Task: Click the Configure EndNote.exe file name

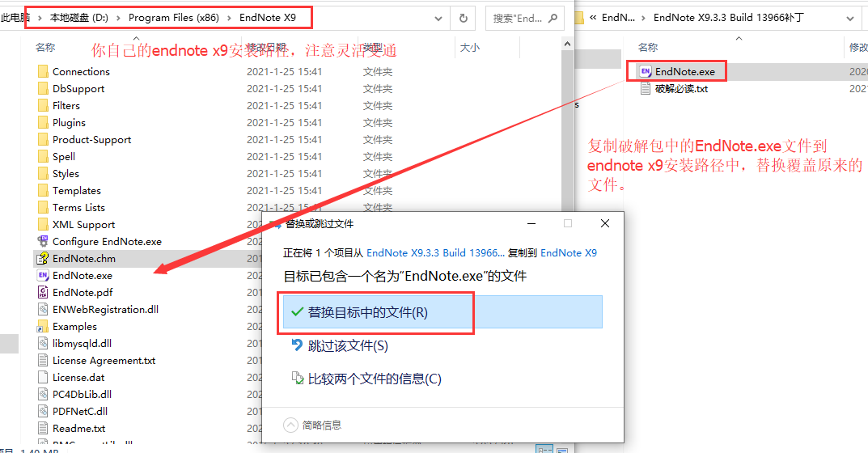Action: pyautogui.click(x=107, y=241)
